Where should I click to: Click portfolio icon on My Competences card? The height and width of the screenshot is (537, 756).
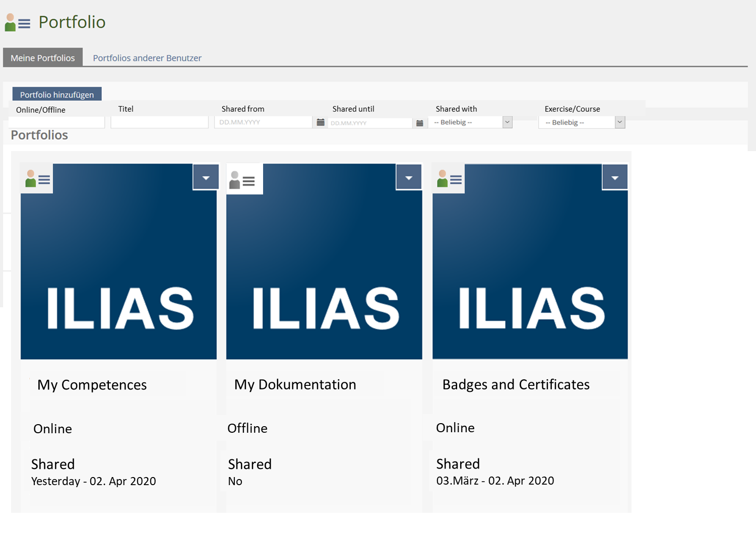click(37, 179)
